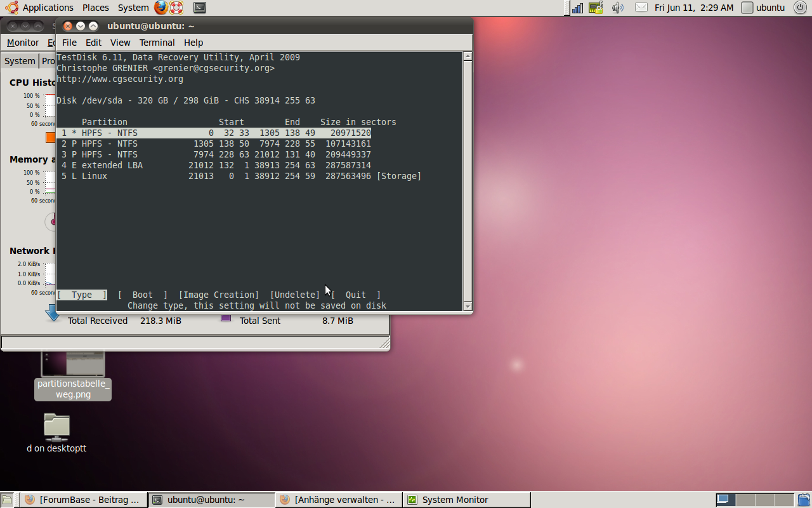Image resolution: width=812 pixels, height=508 pixels.
Task: Click the date and time clock
Action: coord(694,8)
